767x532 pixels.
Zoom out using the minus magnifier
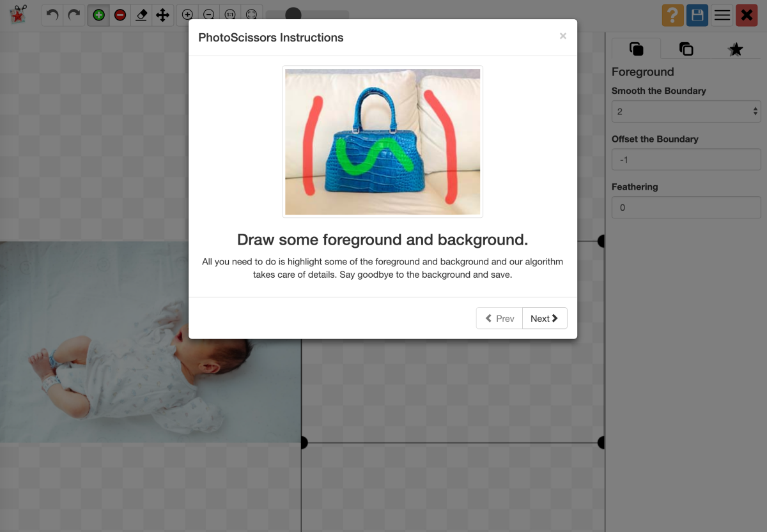click(209, 15)
